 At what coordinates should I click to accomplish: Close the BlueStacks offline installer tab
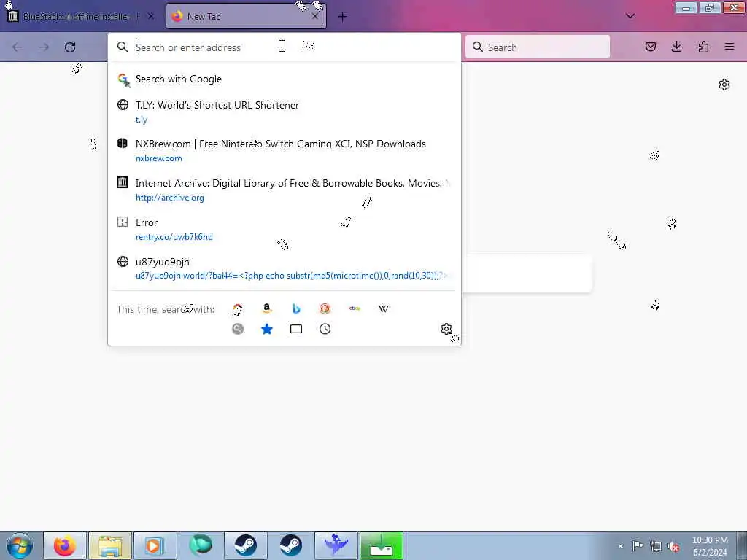[x=150, y=16]
